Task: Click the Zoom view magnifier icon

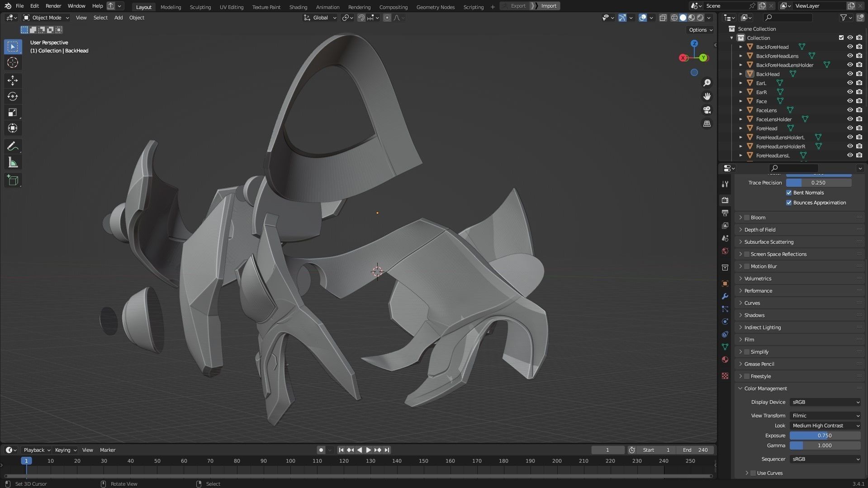Action: pos(707,83)
